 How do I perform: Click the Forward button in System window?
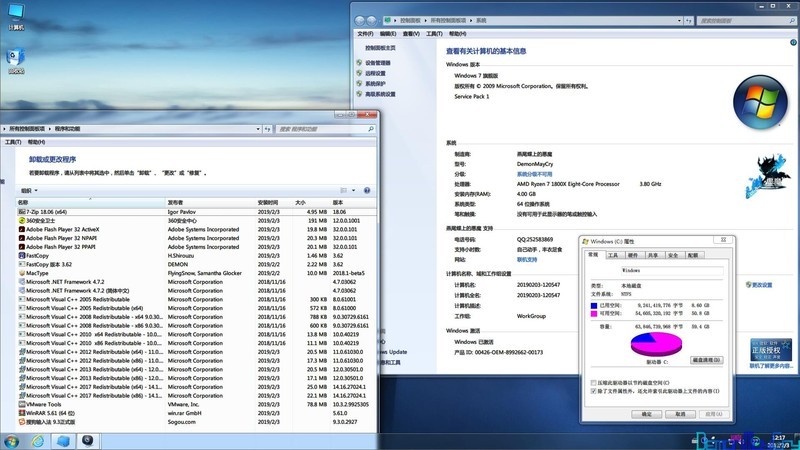point(371,20)
